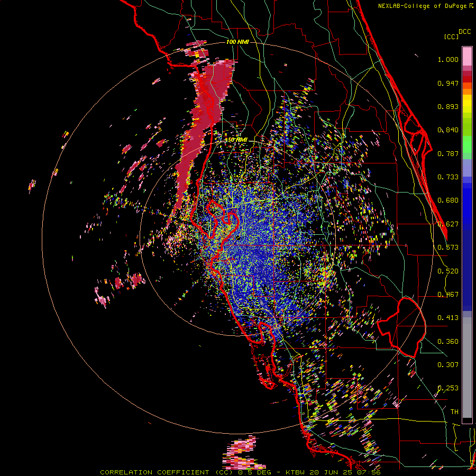Viewport: 476px width, 476px height.
Task: Select the 0.307 scale value
Action: [448, 365]
